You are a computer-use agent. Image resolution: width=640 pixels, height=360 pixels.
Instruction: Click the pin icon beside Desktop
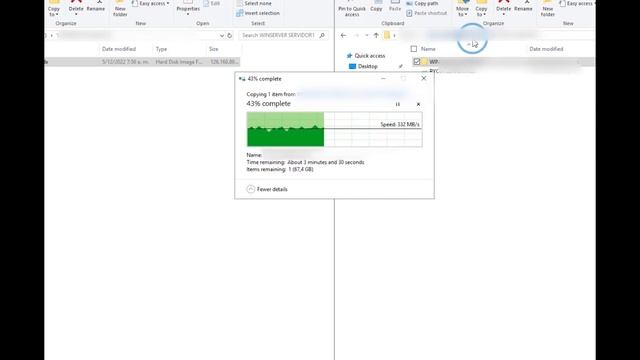pyautogui.click(x=400, y=66)
